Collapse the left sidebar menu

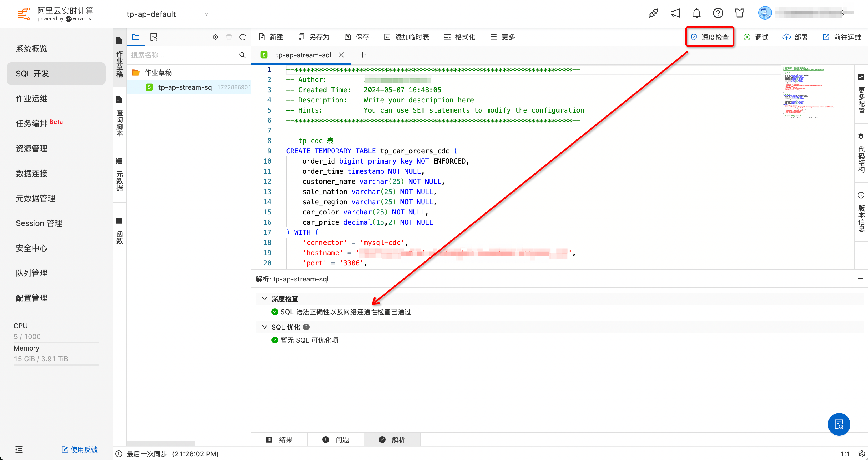[19, 450]
